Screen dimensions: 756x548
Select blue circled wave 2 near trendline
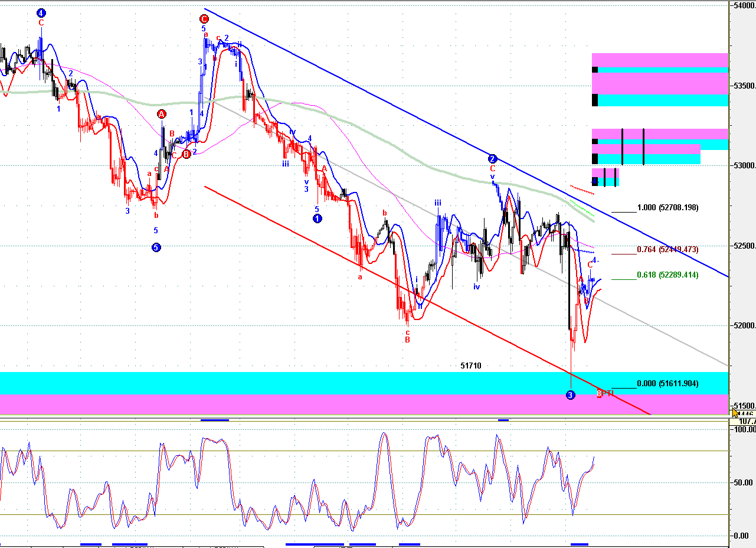[493, 158]
